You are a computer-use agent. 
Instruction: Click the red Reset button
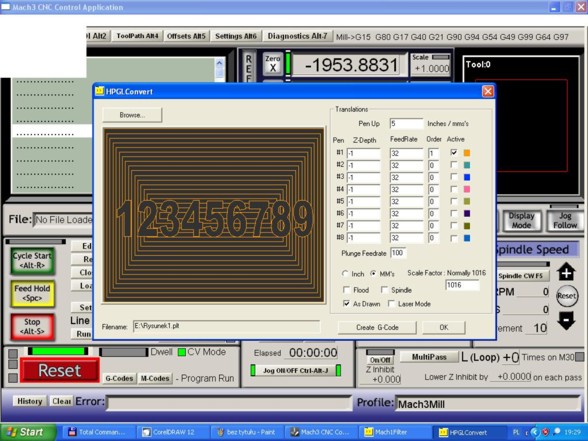tap(60, 370)
